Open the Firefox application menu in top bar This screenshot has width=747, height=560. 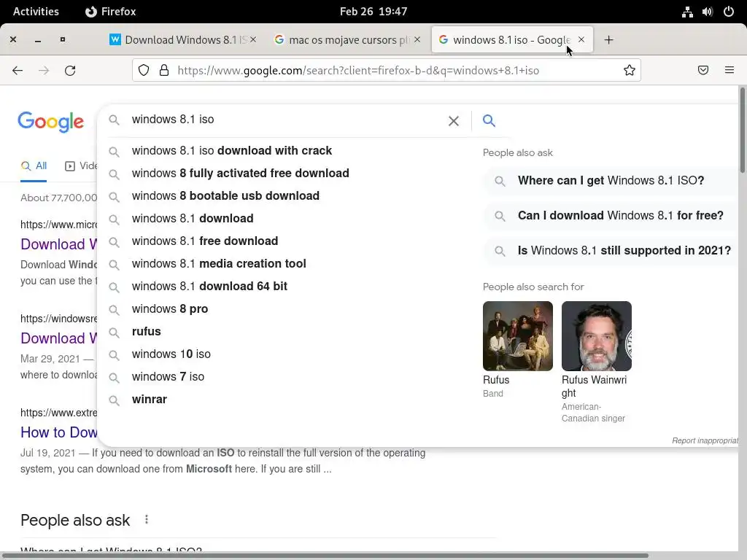[111, 12]
